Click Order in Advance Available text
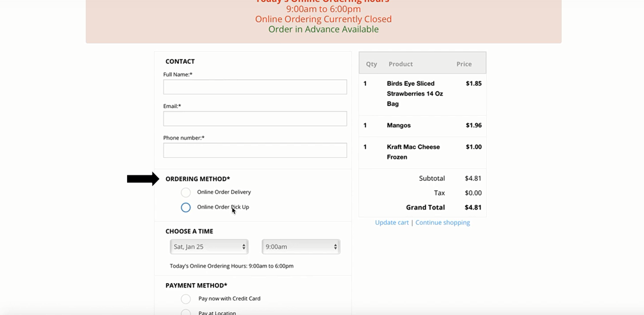The height and width of the screenshot is (315, 644). [x=323, y=29]
